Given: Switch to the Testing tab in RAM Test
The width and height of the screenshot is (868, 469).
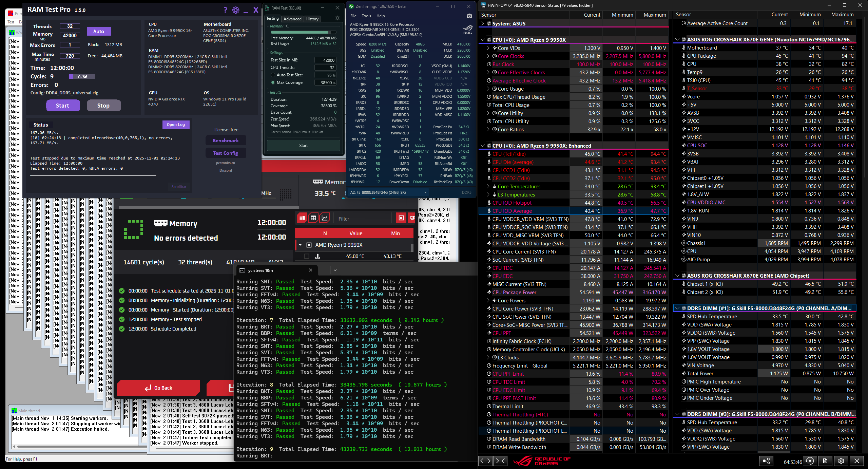Looking at the screenshot, I should (272, 19).
